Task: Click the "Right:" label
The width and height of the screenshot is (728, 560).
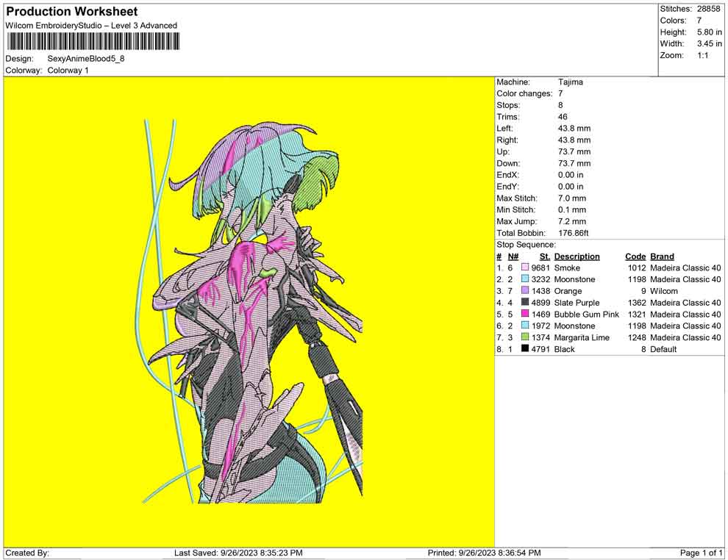Action: pyautogui.click(x=507, y=140)
